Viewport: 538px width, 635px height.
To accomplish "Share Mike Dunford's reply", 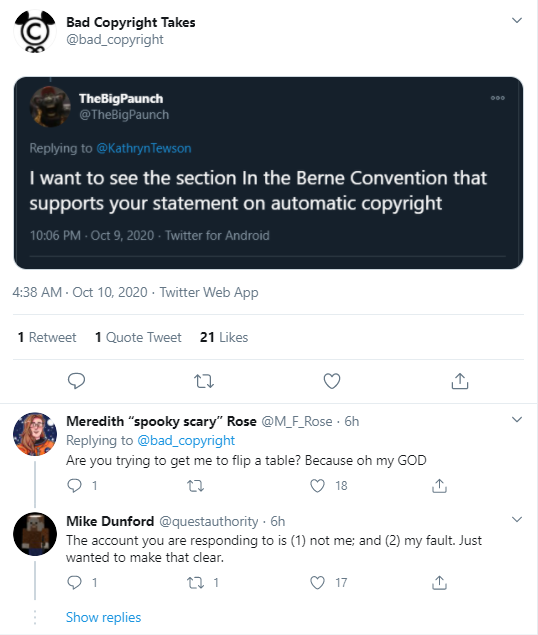I will [440, 583].
